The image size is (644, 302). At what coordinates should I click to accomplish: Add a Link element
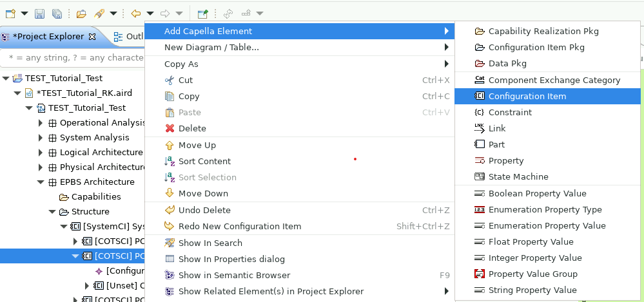(547, 128)
